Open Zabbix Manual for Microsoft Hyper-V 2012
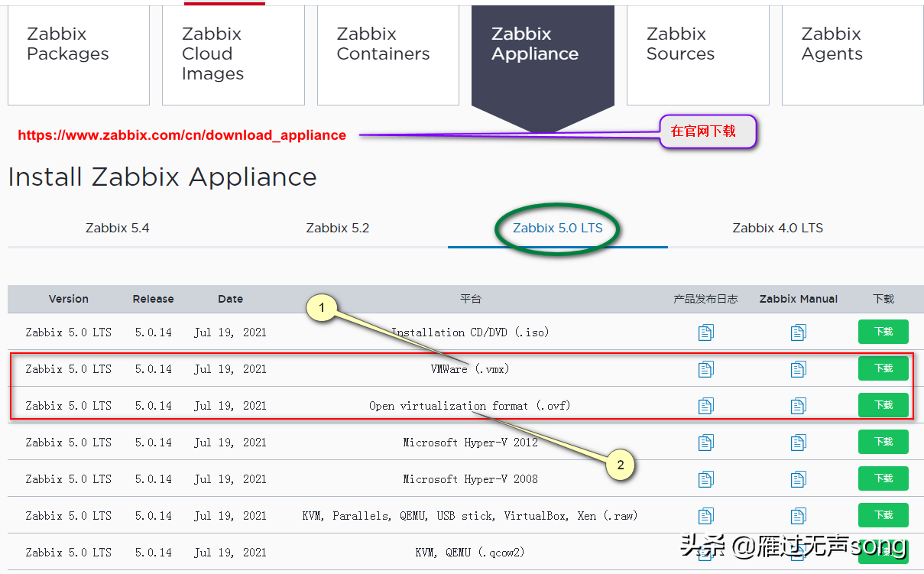Viewport: 924px width, 574px height. pyautogui.click(x=798, y=442)
